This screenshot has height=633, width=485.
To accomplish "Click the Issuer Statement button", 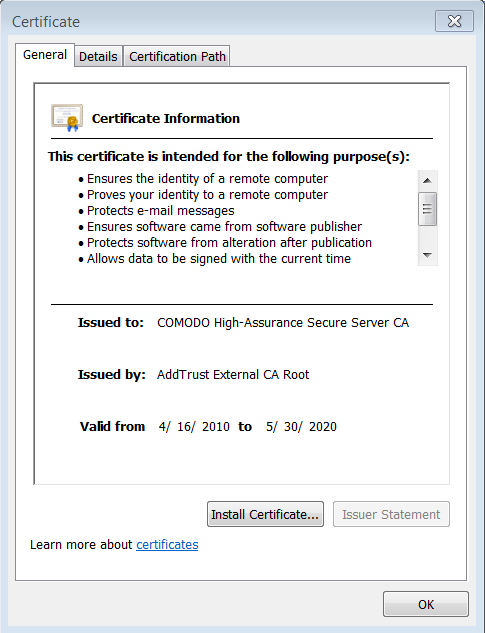I will [x=391, y=514].
